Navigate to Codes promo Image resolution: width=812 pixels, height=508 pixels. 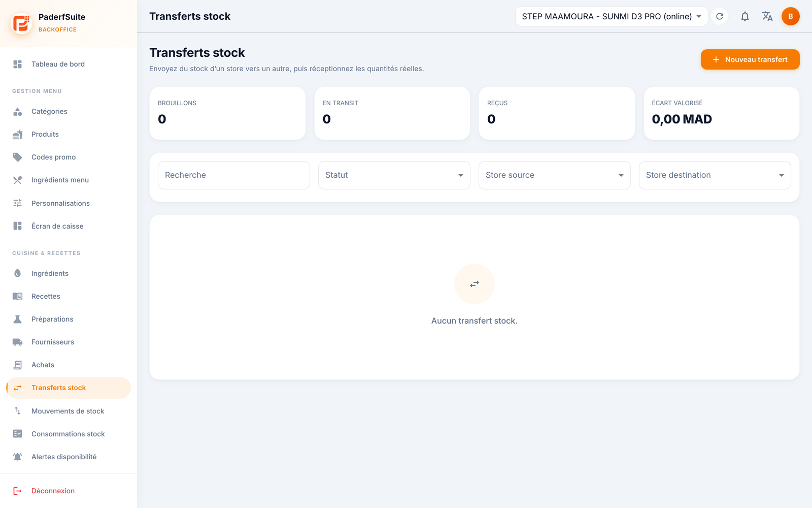click(x=69, y=157)
